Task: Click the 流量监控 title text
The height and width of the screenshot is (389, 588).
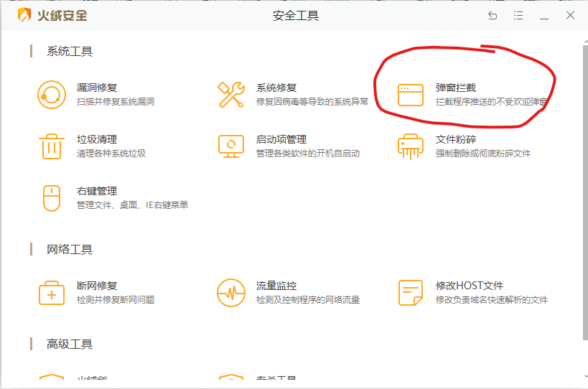Action: (x=276, y=286)
